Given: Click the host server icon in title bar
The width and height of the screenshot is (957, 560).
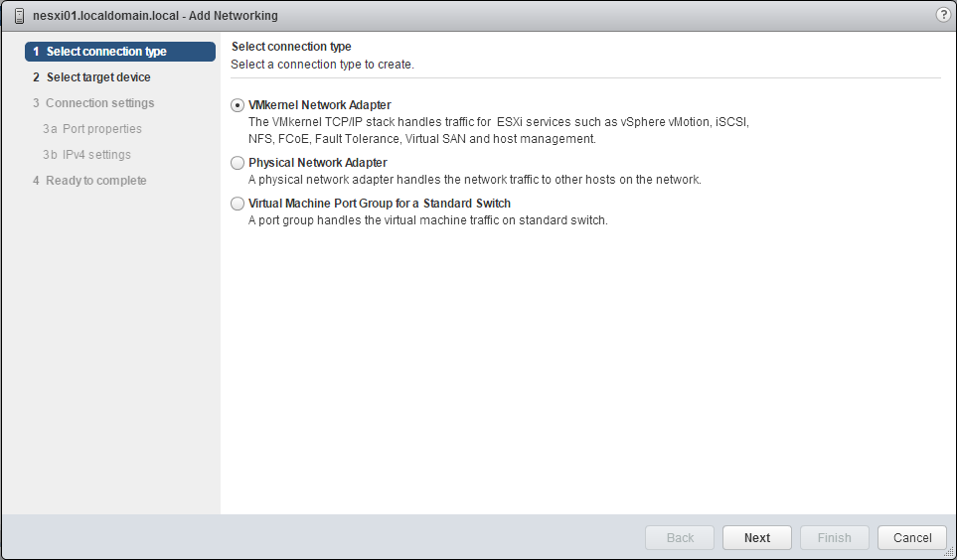Looking at the screenshot, I should 19,16.
